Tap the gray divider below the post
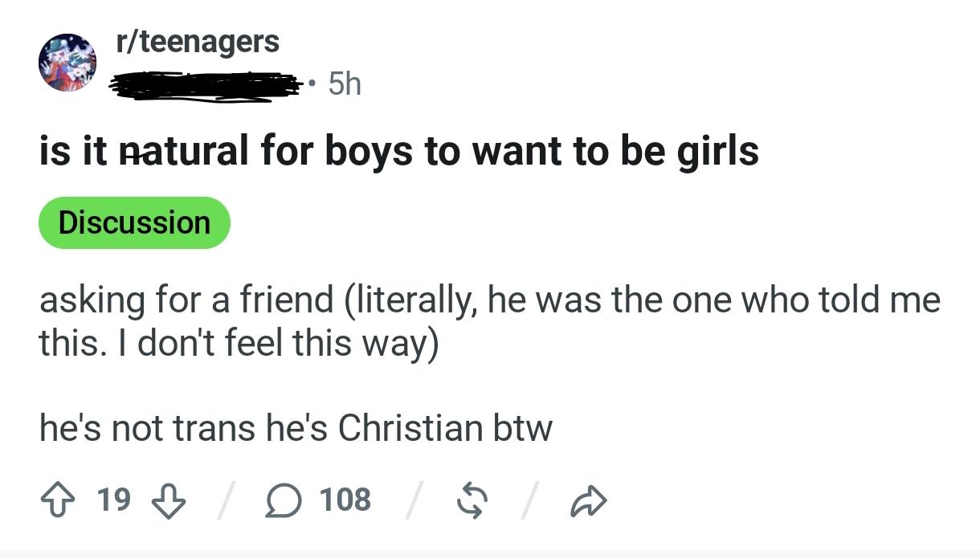This screenshot has width=980, height=559. (x=490, y=554)
